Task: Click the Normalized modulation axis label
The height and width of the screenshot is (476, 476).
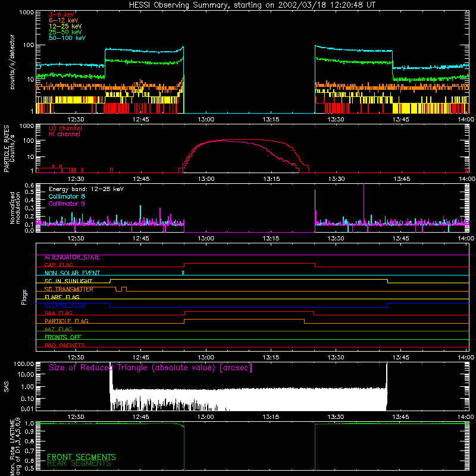Action: coord(15,208)
